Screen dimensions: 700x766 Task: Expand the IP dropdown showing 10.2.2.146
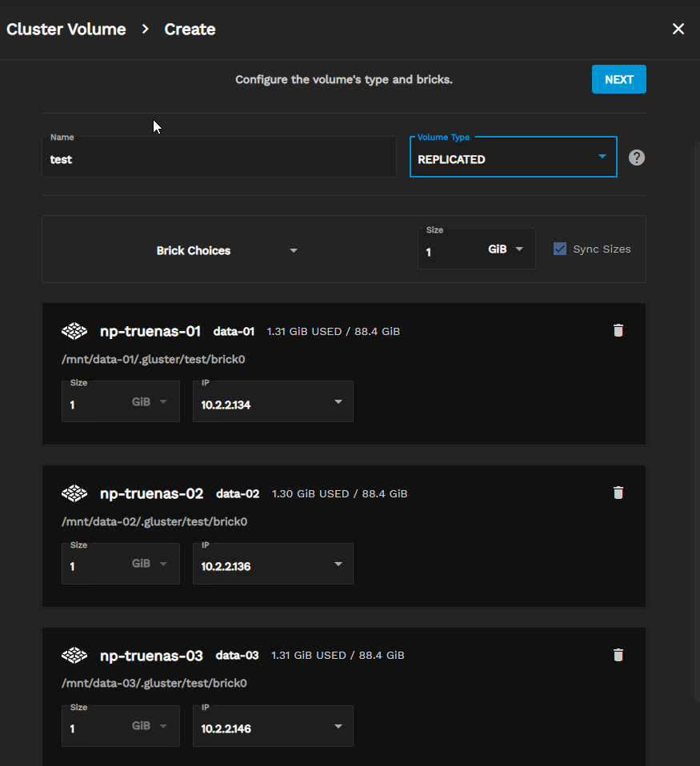[273, 728]
